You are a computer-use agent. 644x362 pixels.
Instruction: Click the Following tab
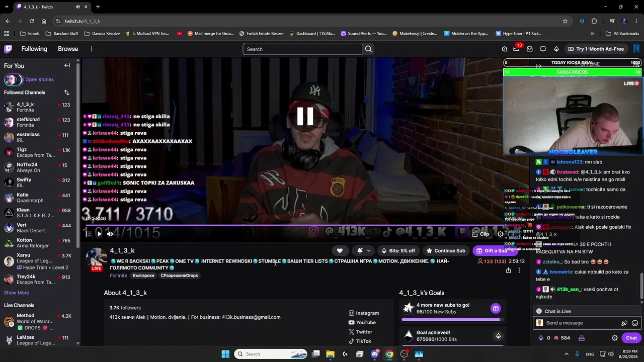34,49
